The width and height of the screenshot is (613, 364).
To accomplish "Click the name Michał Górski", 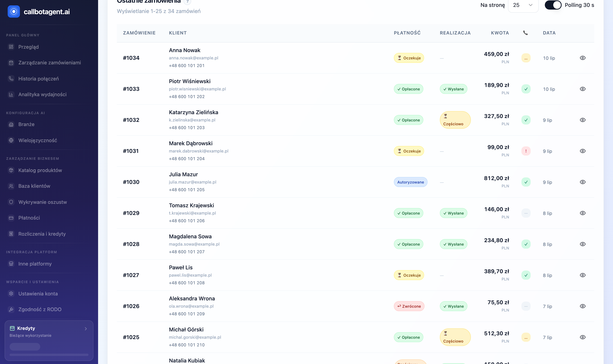I will (x=186, y=330).
